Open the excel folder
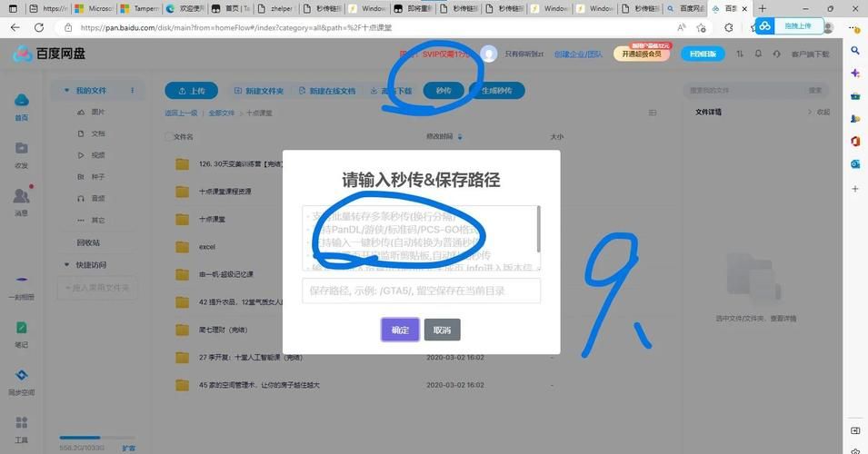868x454 pixels. pyautogui.click(x=207, y=247)
